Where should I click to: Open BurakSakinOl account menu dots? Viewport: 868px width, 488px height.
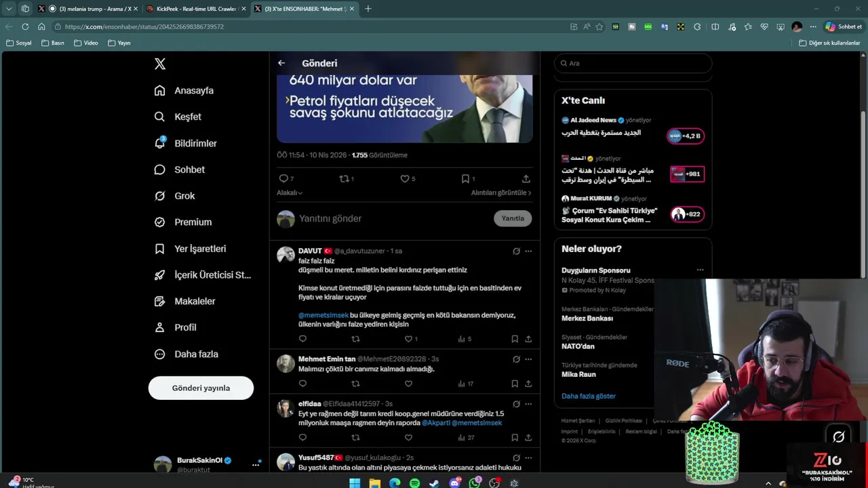point(256,464)
